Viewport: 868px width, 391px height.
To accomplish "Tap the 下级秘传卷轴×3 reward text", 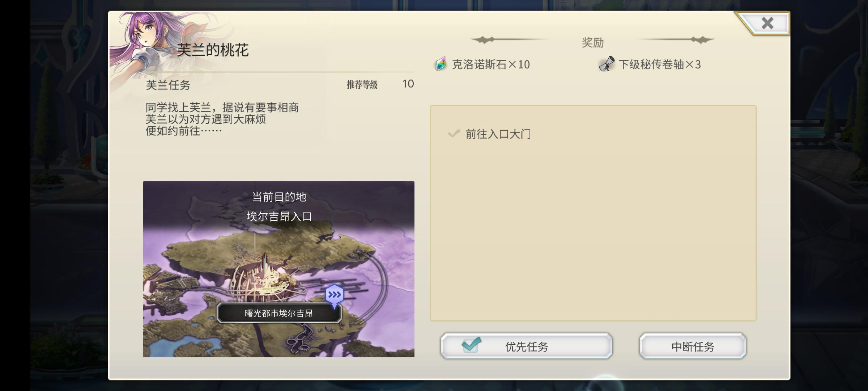I will click(660, 64).
